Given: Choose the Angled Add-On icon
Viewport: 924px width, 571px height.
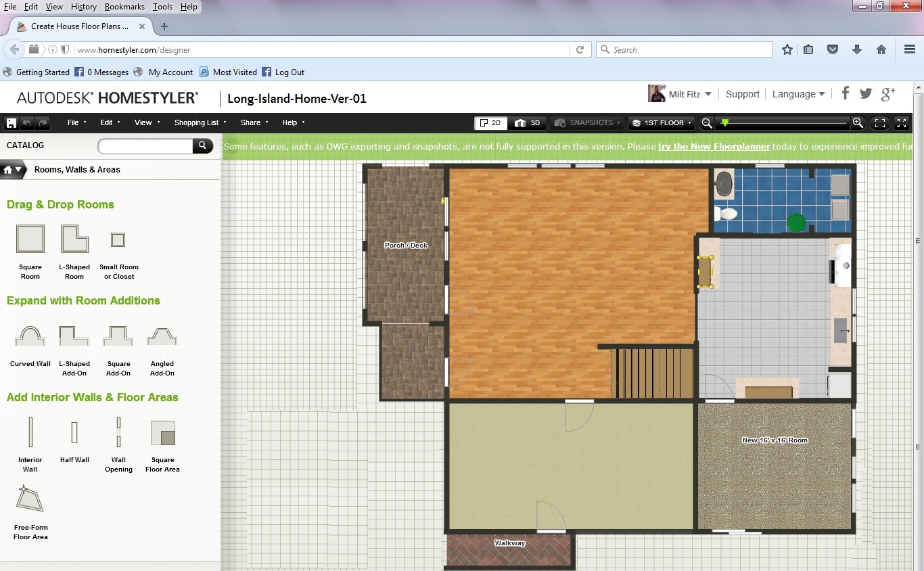Looking at the screenshot, I should [162, 336].
